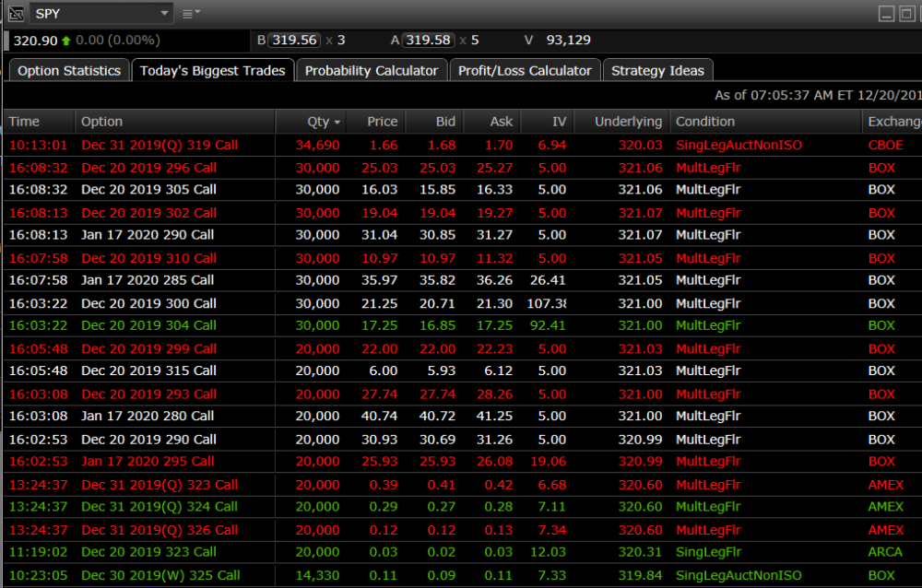The width and height of the screenshot is (922, 588).
Task: Click the bid price 319.56 box
Action: (295, 41)
